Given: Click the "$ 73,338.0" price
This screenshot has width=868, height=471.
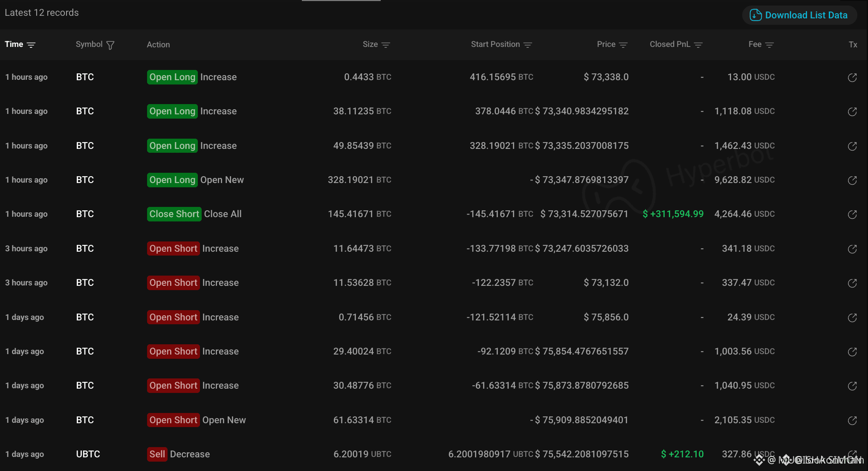Looking at the screenshot, I should (x=606, y=77).
